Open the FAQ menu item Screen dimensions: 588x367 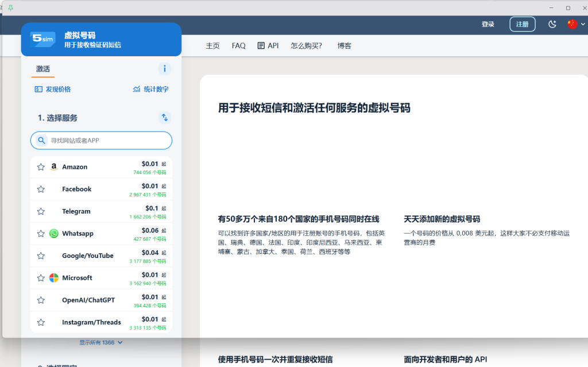[x=238, y=45]
